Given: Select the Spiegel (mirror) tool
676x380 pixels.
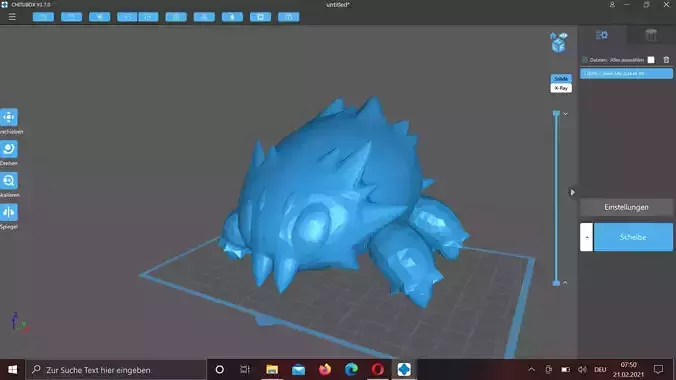Looking at the screenshot, I should (9, 212).
